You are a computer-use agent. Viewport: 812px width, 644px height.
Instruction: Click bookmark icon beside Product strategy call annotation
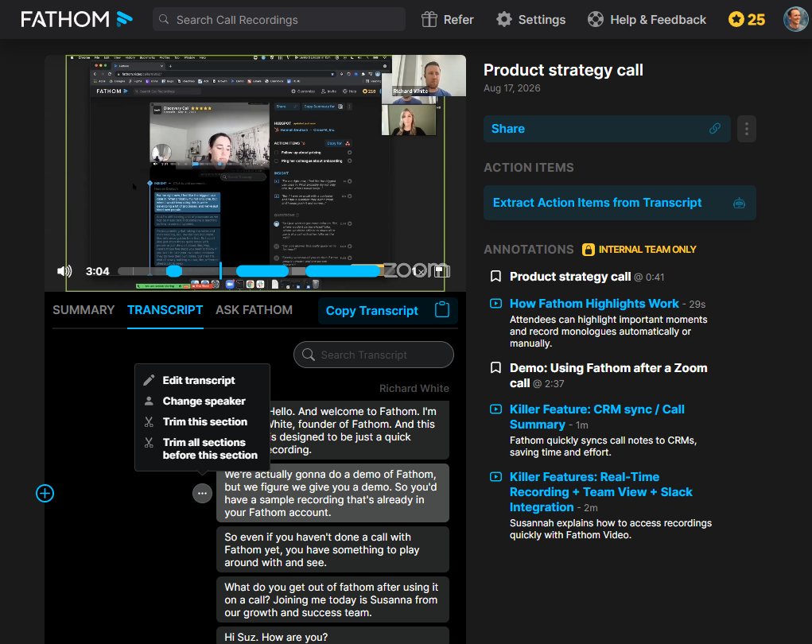point(495,277)
